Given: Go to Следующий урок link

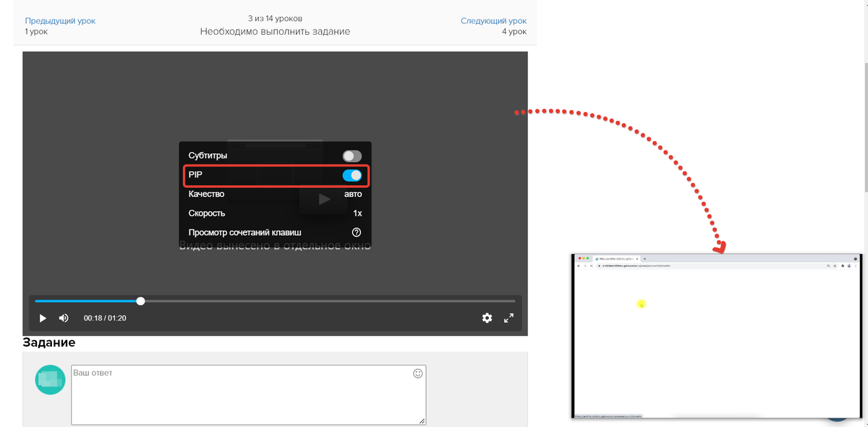Looking at the screenshot, I should click(493, 21).
